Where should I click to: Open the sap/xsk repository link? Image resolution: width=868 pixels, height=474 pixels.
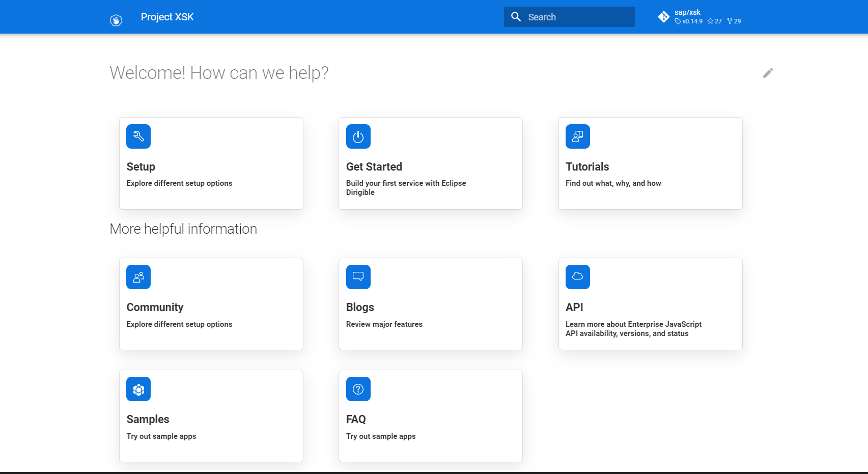click(x=687, y=12)
